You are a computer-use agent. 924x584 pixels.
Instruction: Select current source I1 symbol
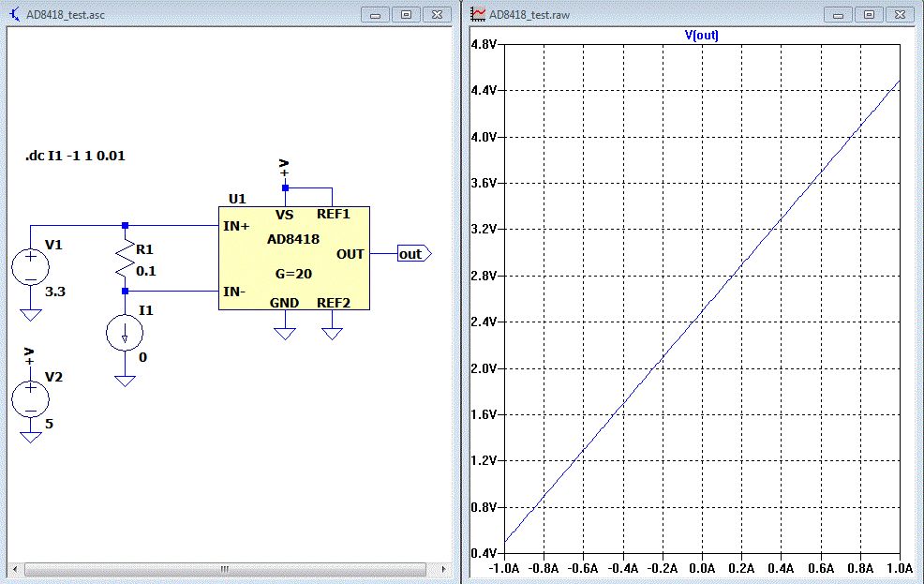125,333
